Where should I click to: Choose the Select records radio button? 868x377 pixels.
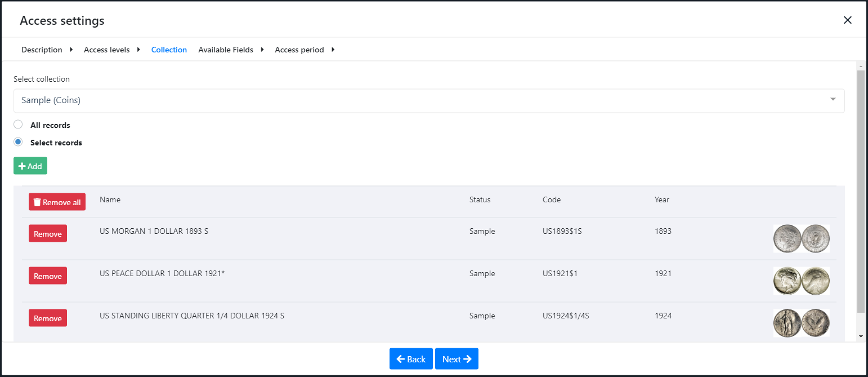tap(18, 142)
